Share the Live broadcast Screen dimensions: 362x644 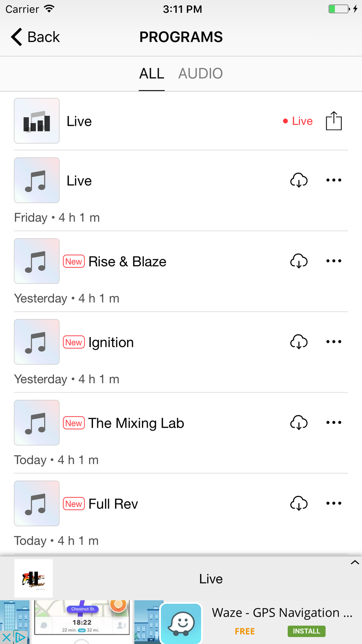pos(334,121)
